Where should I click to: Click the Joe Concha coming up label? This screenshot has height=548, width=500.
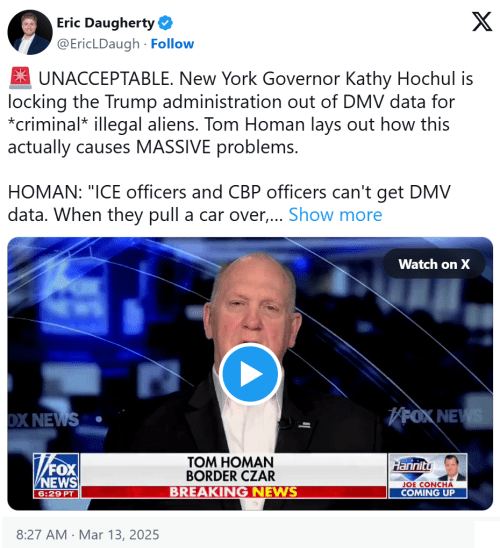pos(428,489)
